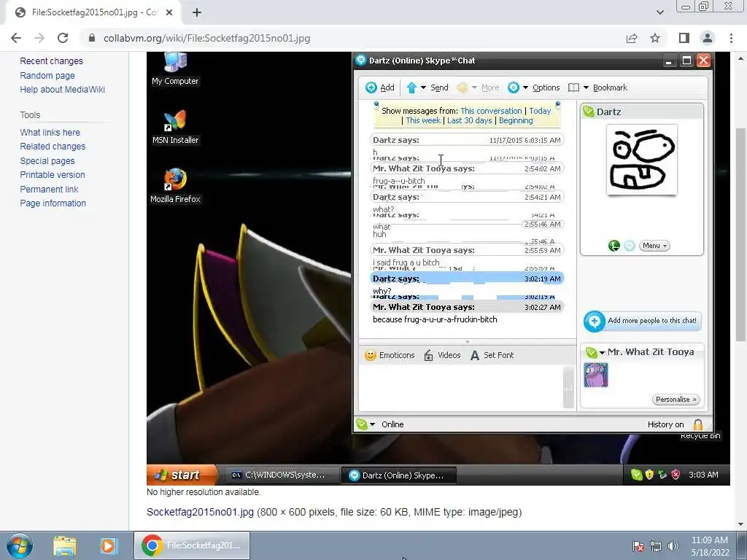Open the Chrome profile avatar
Viewport: 747px width, 560px height.
coord(708,38)
